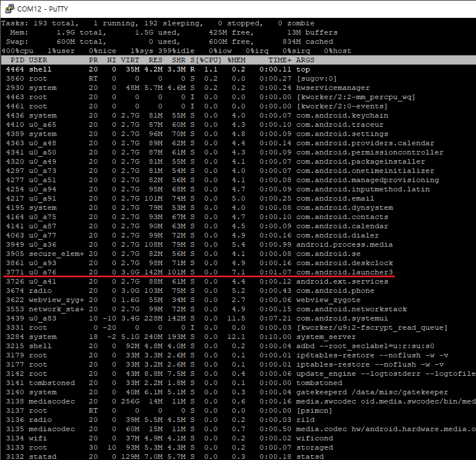
Task: Click com.android.calendar process with PID 4141
Action: pos(342,226)
